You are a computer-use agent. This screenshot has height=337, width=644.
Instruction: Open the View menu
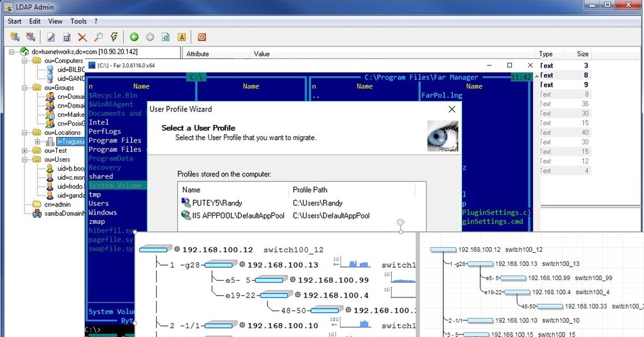[55, 21]
